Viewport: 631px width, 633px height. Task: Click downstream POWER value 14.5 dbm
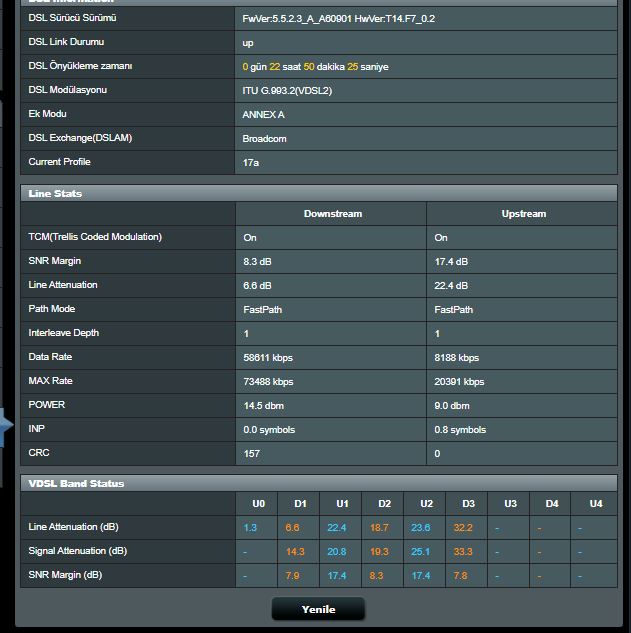pos(263,406)
